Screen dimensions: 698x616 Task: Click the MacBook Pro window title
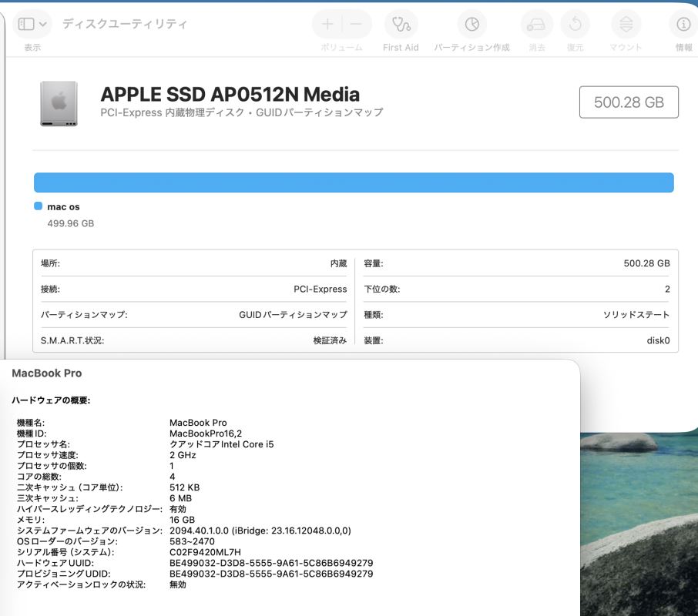click(47, 373)
